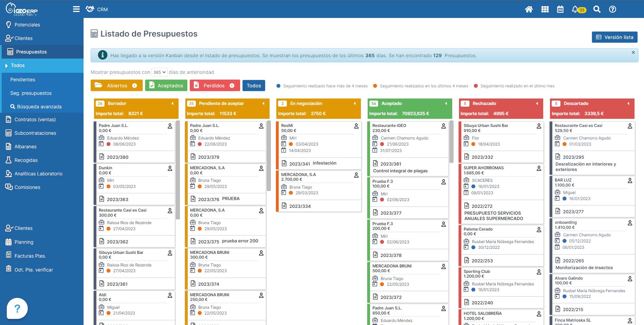The height and width of the screenshot is (325, 644).
Task: Go to the home page icon
Action: click(x=529, y=9)
